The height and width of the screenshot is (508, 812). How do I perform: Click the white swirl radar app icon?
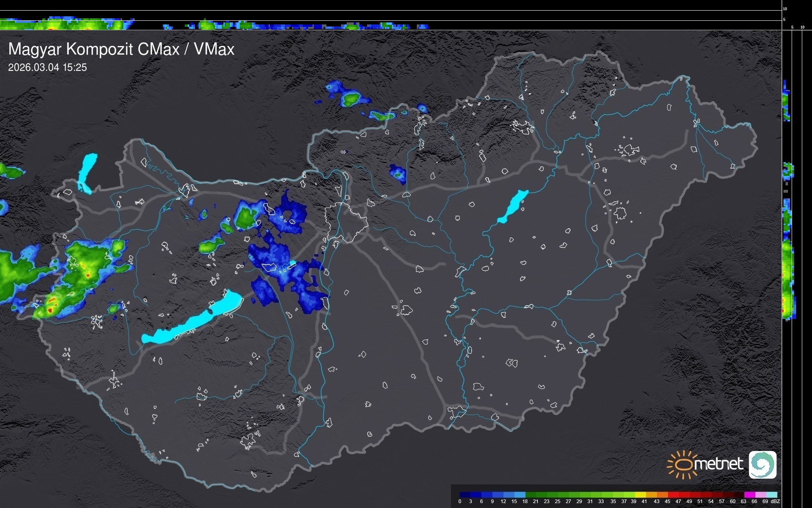762,464
